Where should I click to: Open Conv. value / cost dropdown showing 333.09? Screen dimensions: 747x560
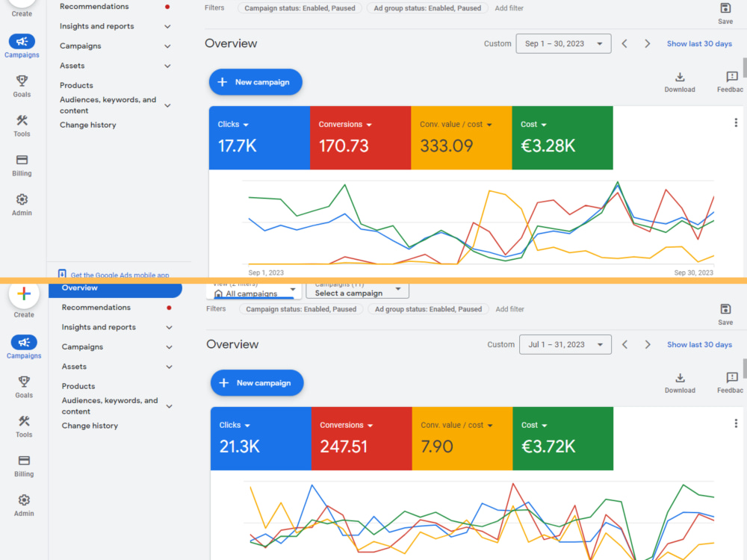[x=456, y=124]
